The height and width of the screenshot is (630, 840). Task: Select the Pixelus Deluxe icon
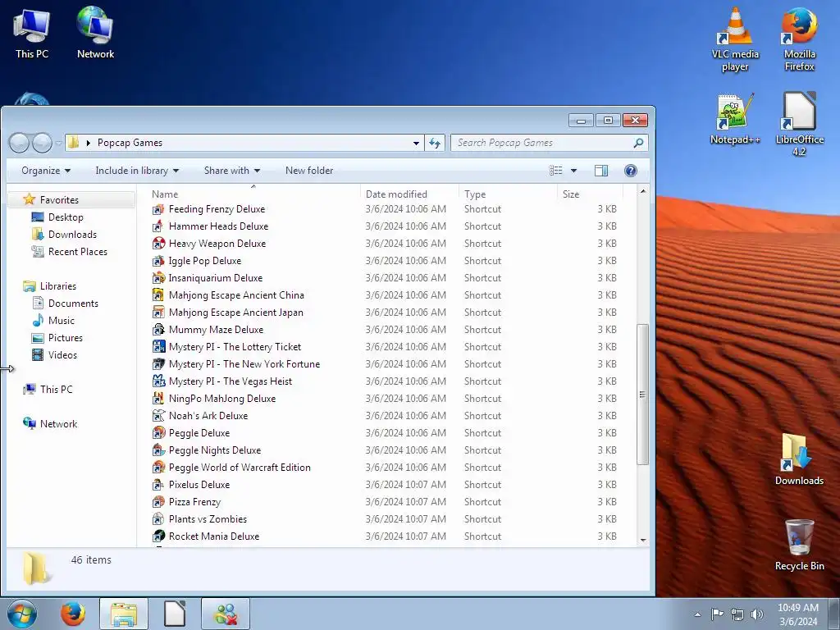pyautogui.click(x=158, y=485)
